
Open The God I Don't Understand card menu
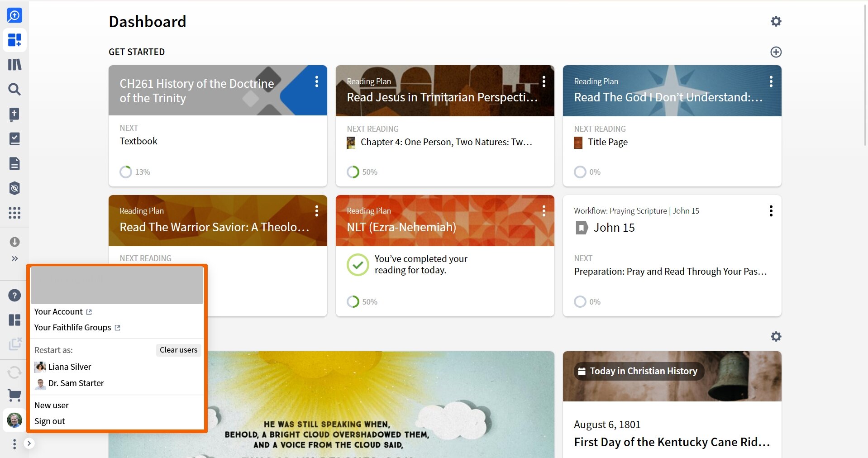pos(771,81)
